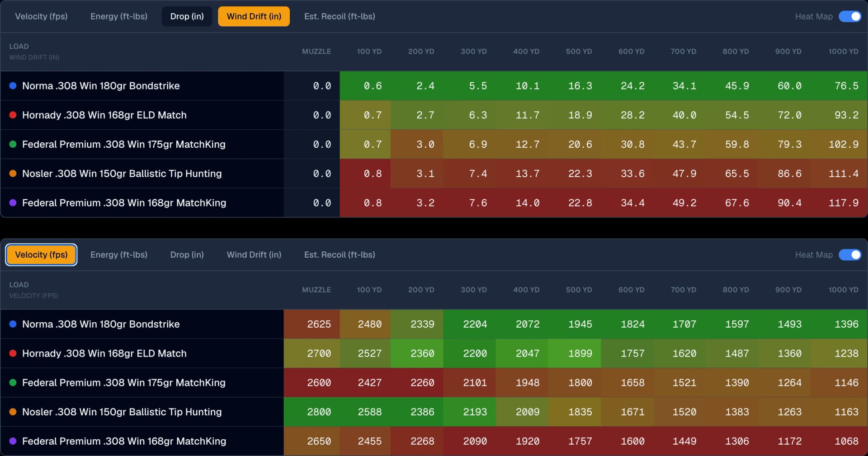Click Hornady .308 Win 168gr ELD Match in wind drift table
The height and width of the screenshot is (456, 868).
pyautogui.click(x=104, y=115)
